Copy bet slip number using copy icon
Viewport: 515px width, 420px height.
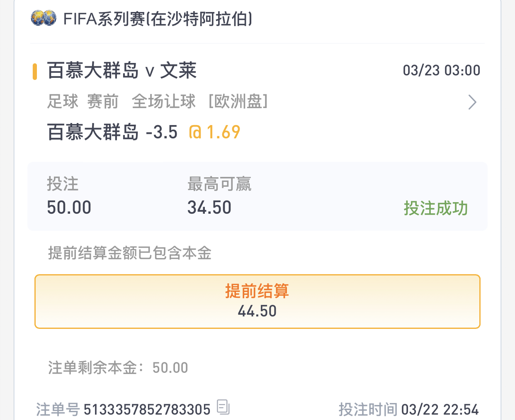click(x=223, y=407)
